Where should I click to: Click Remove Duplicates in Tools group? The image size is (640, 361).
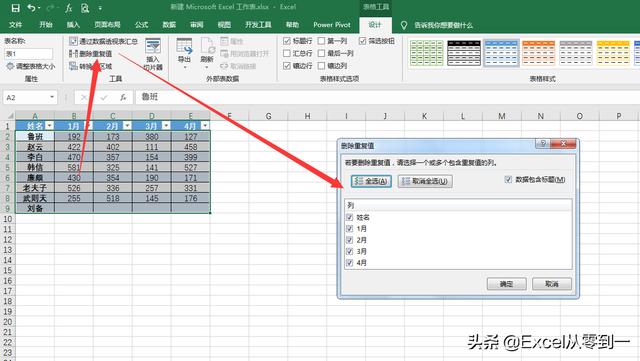click(x=90, y=54)
